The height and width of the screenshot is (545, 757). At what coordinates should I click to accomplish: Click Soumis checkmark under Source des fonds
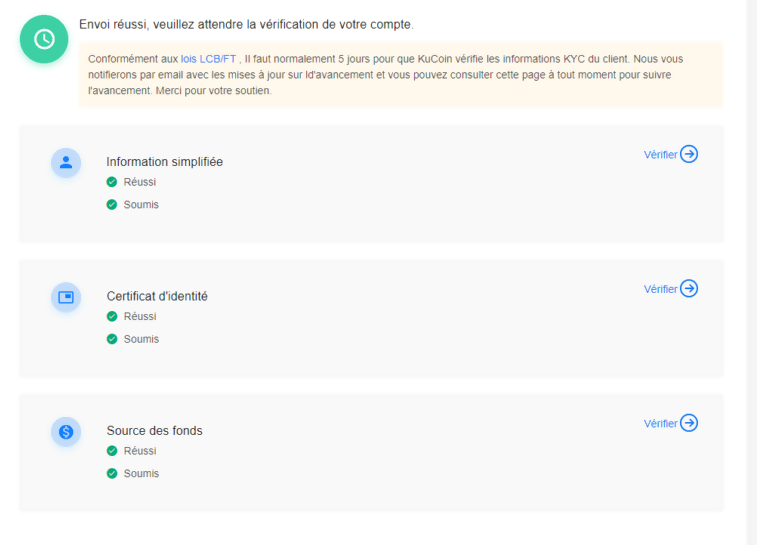coord(112,474)
